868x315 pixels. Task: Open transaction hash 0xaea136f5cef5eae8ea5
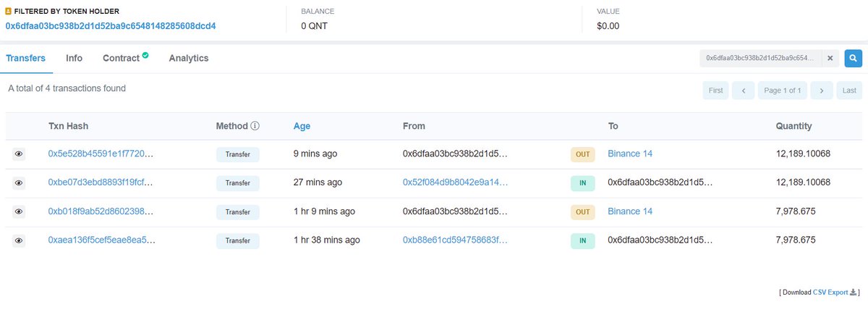pyautogui.click(x=101, y=240)
